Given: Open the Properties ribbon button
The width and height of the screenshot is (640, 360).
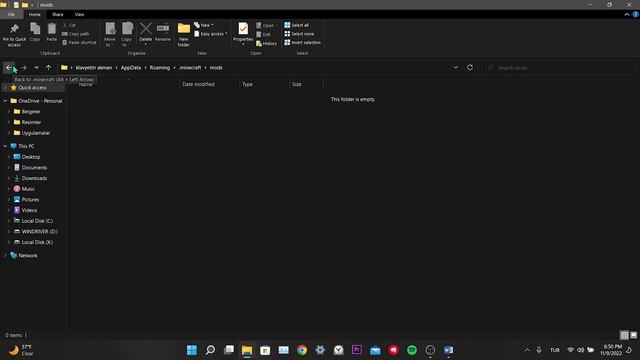Looking at the screenshot, I should click(x=243, y=33).
